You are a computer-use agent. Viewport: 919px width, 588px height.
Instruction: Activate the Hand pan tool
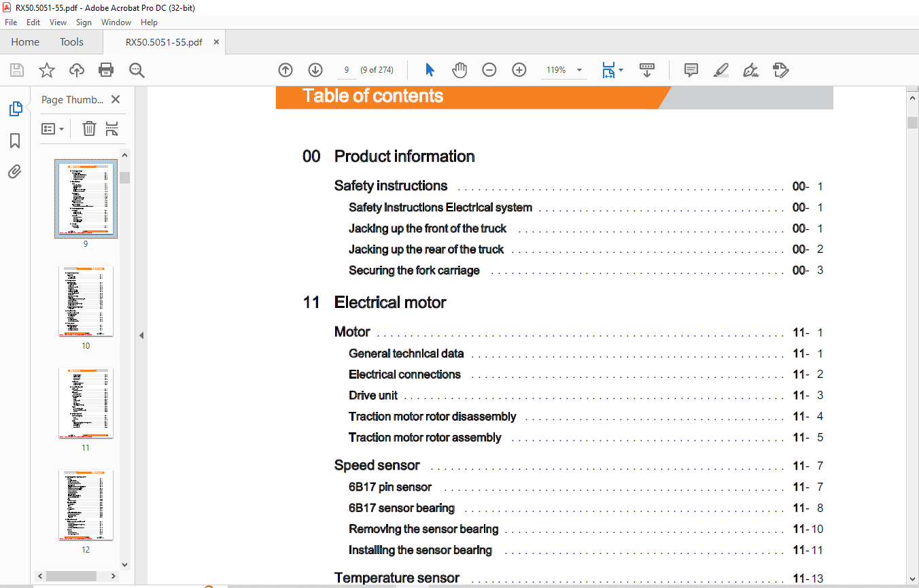(460, 70)
